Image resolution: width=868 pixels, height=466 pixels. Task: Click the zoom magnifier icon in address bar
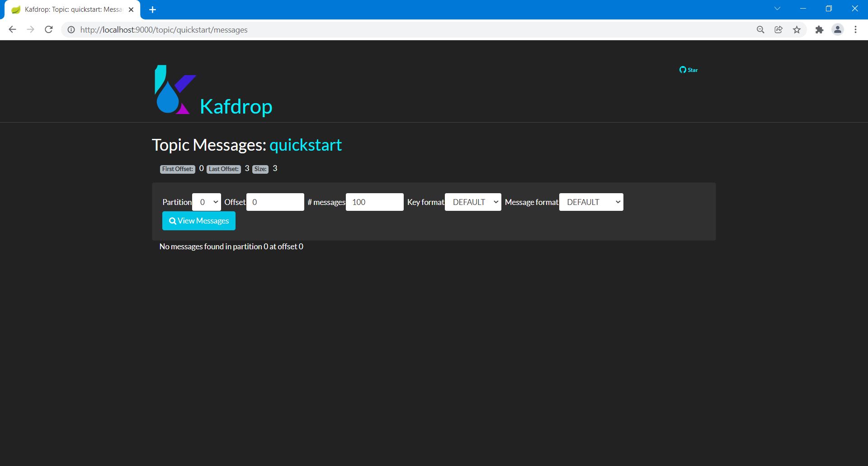click(x=760, y=30)
